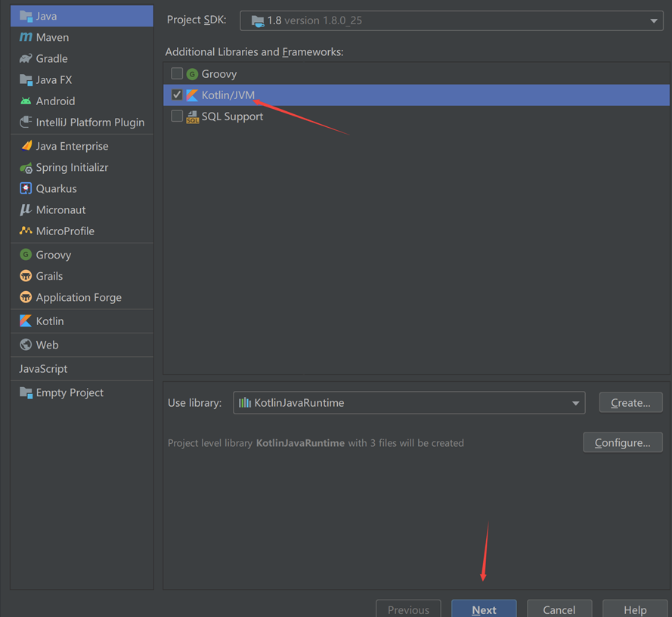Select Empty Project type
Screen dimensions: 672x617
point(82,392)
